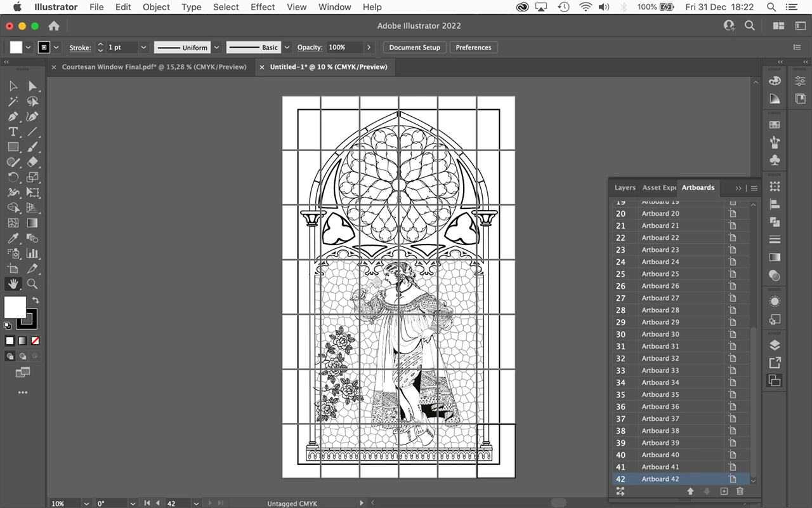Screen dimensions: 812x508
Task: Swap fill and stroke arrows
Action: click(x=36, y=300)
